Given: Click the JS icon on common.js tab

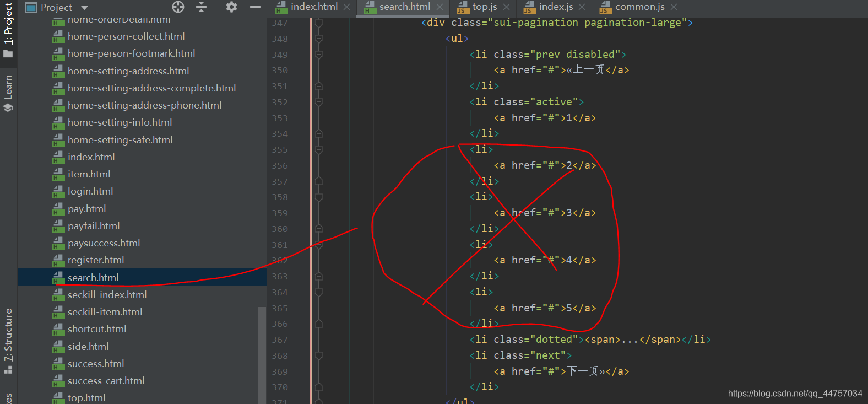Looking at the screenshot, I should (x=606, y=7).
